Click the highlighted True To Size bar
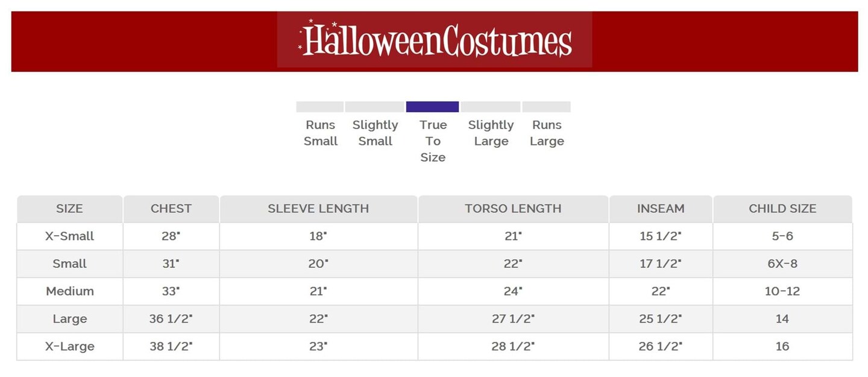The image size is (868, 377). tap(432, 107)
